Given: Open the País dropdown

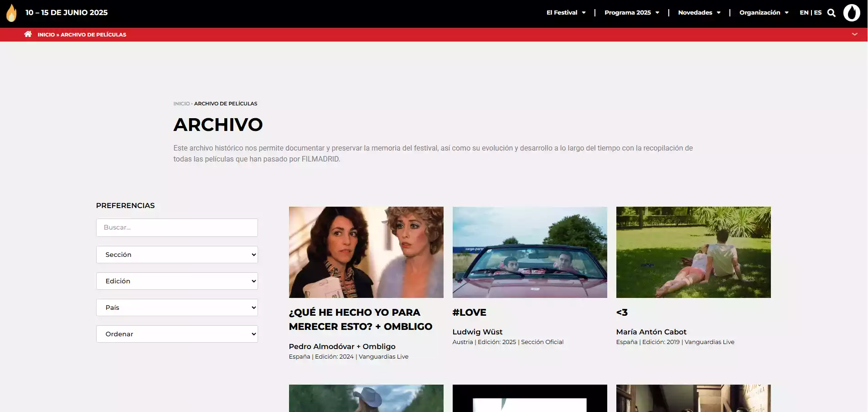Looking at the screenshot, I should point(177,307).
